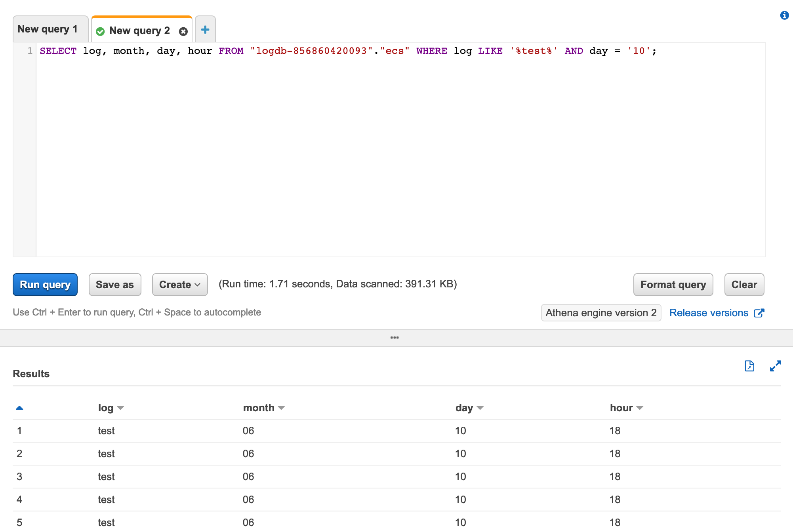This screenshot has width=793, height=532.
Task: Open the hour column sort dropdown
Action: [639, 408]
